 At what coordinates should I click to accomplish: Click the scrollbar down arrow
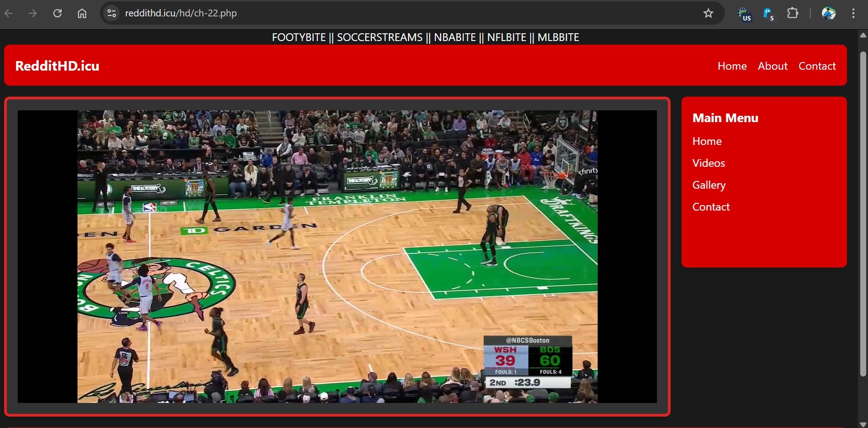[x=863, y=424]
